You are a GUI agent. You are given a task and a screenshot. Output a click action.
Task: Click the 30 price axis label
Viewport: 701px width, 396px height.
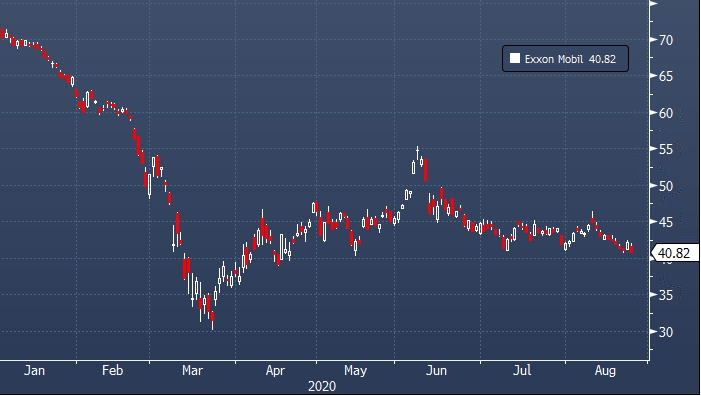(x=666, y=332)
